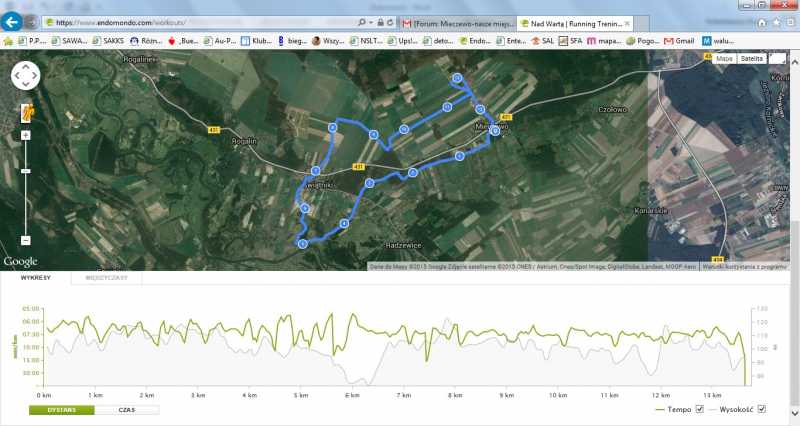Open the Różn... bookmark
Screen dimensions: 800x426
pyautogui.click(x=146, y=41)
